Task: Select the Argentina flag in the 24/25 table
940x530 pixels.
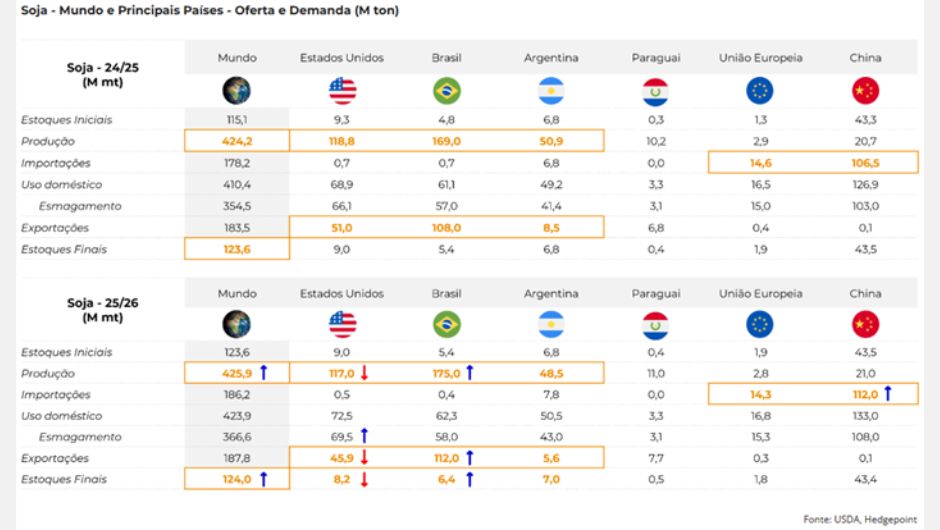Action: [551, 91]
